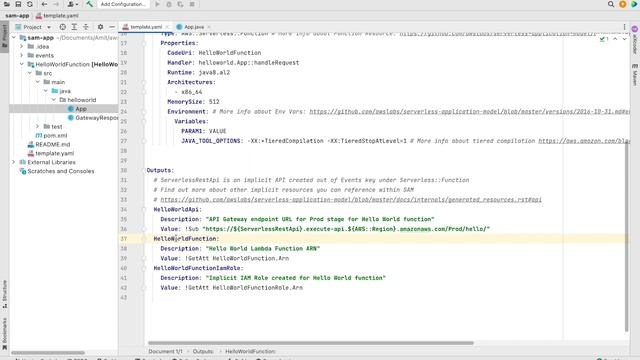
Task: Expand the test folder
Action: tap(38, 127)
